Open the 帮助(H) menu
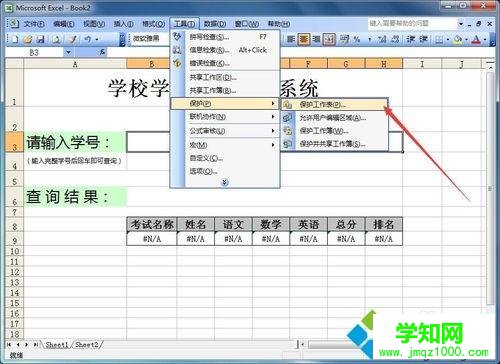This screenshot has width=500, height=364. [x=279, y=24]
